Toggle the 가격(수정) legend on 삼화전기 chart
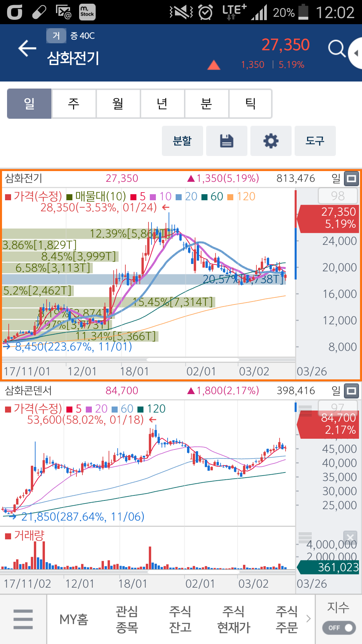 (34, 197)
